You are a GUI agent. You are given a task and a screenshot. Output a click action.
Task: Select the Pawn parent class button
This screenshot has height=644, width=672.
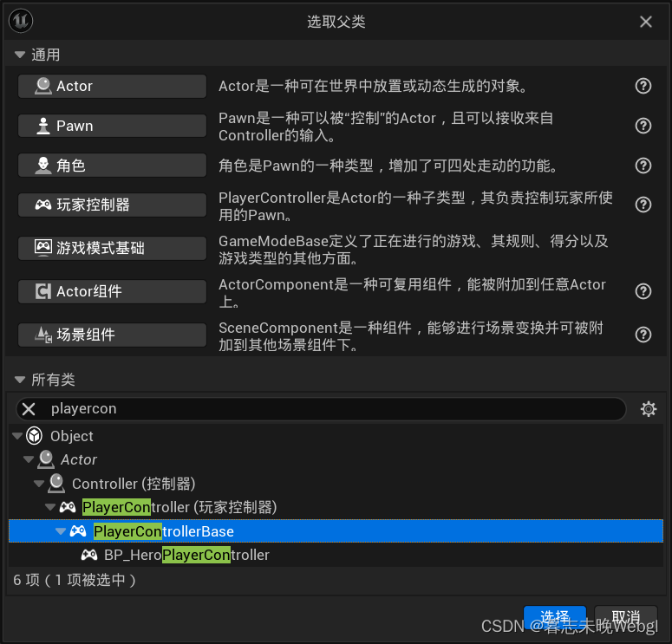tap(112, 126)
